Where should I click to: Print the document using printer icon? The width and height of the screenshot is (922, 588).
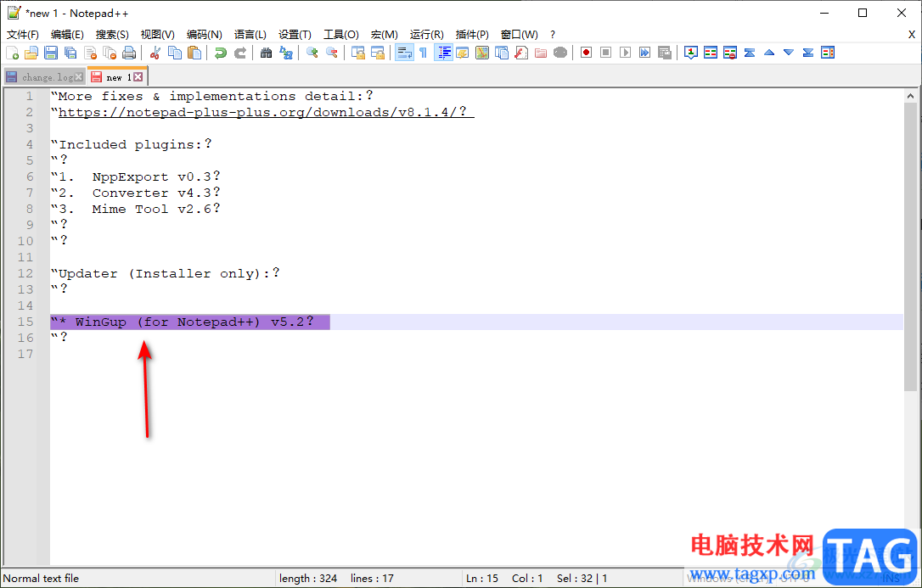click(129, 53)
